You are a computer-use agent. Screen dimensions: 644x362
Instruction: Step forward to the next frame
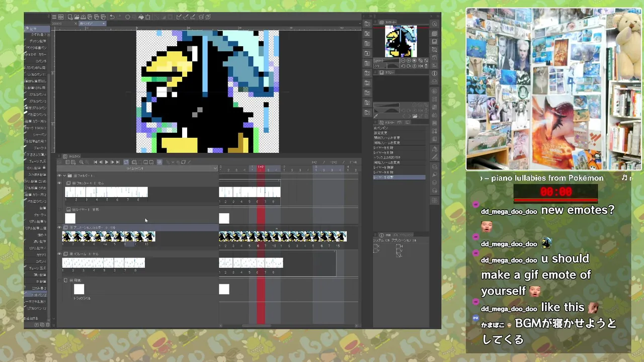(x=112, y=162)
